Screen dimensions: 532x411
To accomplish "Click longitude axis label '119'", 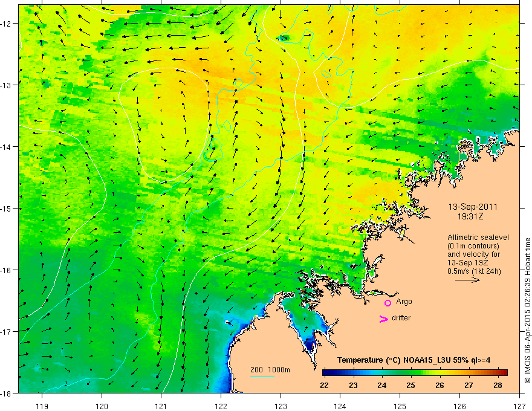I will [42, 406].
